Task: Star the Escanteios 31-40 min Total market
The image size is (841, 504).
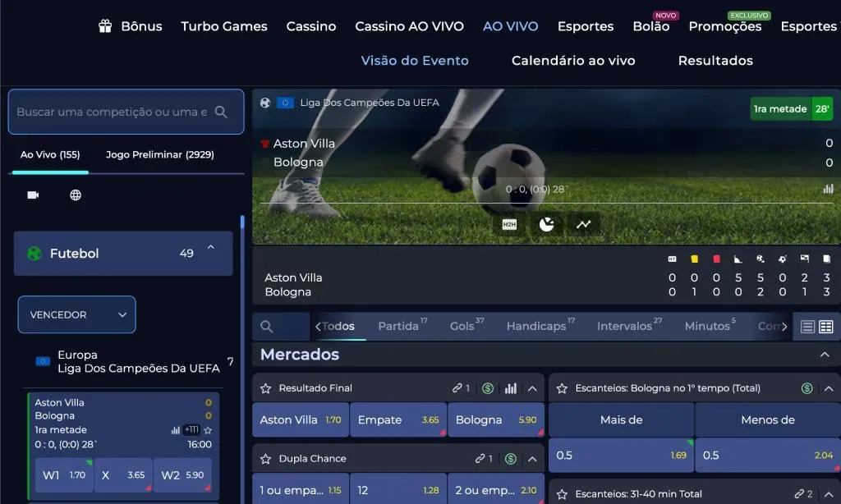Action: (x=562, y=494)
